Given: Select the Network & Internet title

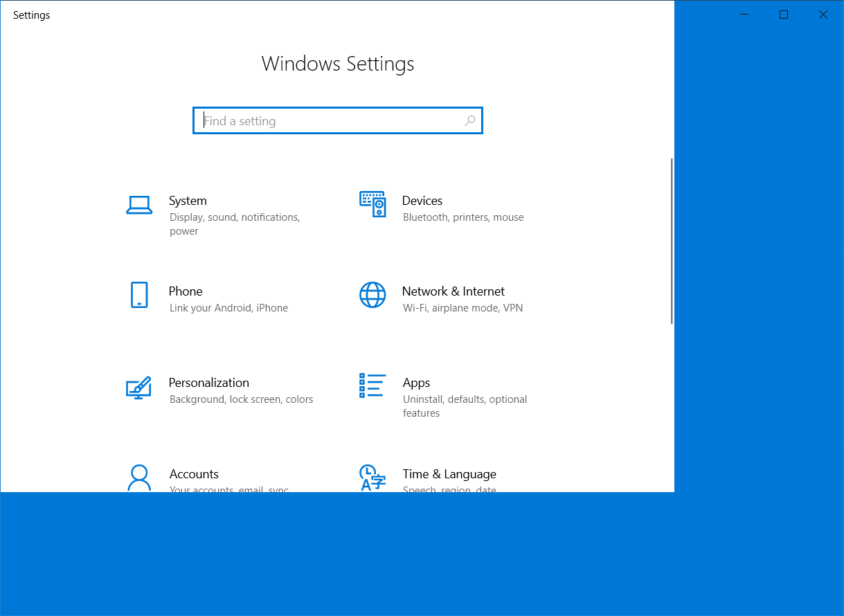Looking at the screenshot, I should click(x=454, y=291).
